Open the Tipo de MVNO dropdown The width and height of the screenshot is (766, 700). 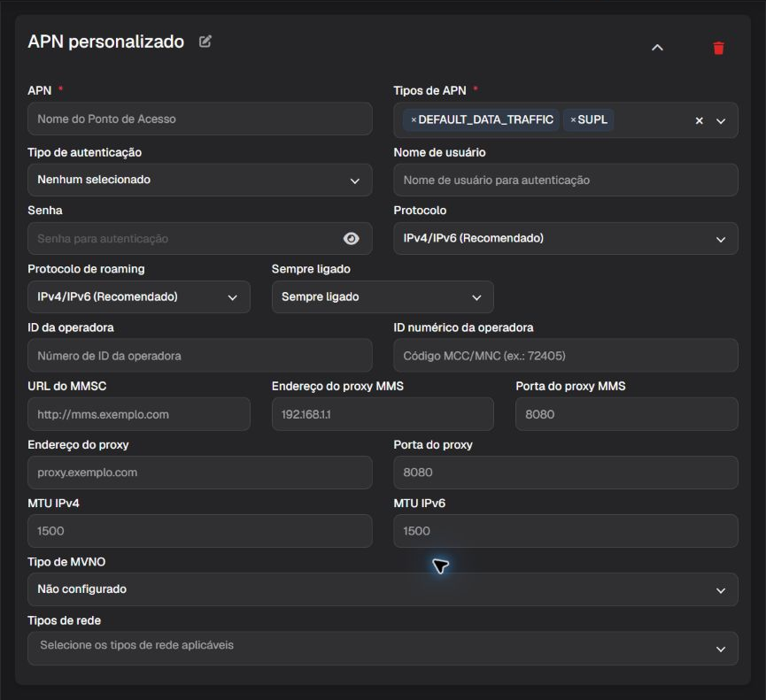383,589
